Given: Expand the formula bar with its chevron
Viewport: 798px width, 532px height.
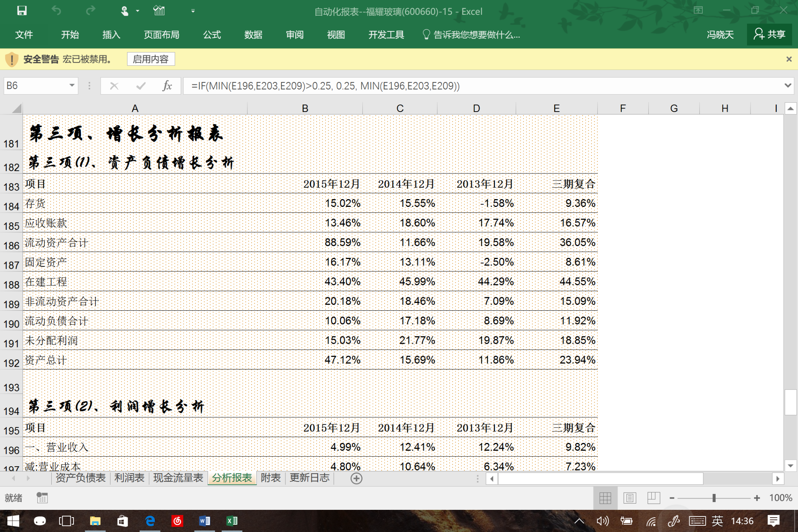Looking at the screenshot, I should [x=788, y=86].
